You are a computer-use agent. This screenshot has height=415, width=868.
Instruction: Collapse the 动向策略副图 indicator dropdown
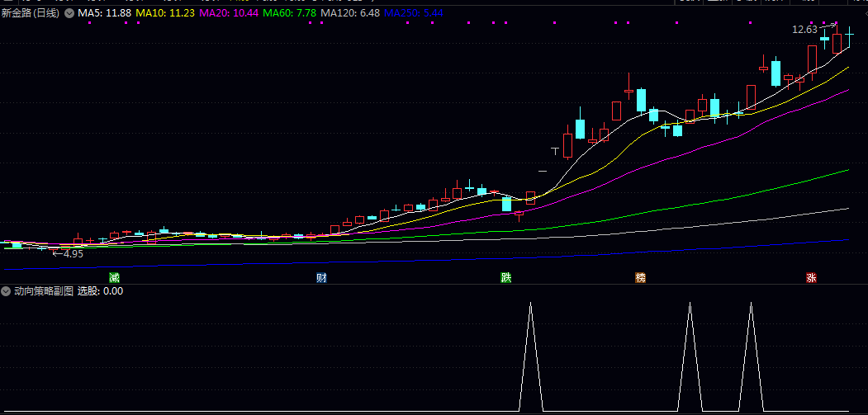6,291
